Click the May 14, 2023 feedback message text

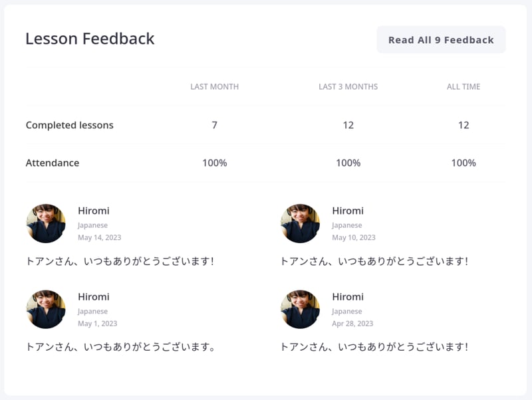(x=120, y=261)
